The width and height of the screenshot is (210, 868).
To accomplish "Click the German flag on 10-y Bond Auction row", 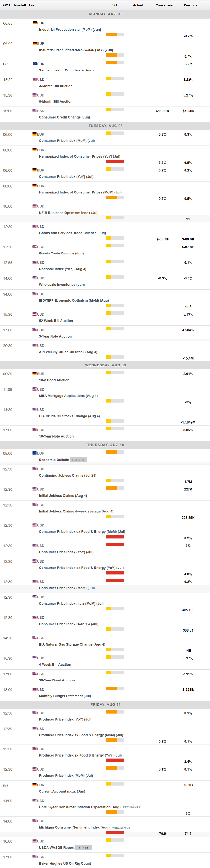I will point(34,373).
